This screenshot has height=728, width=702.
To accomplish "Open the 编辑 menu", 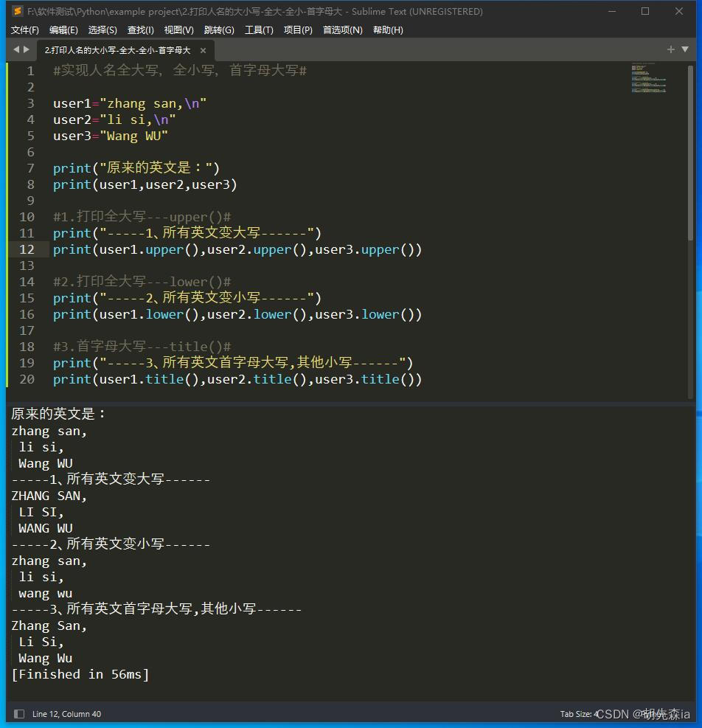I will pos(63,30).
